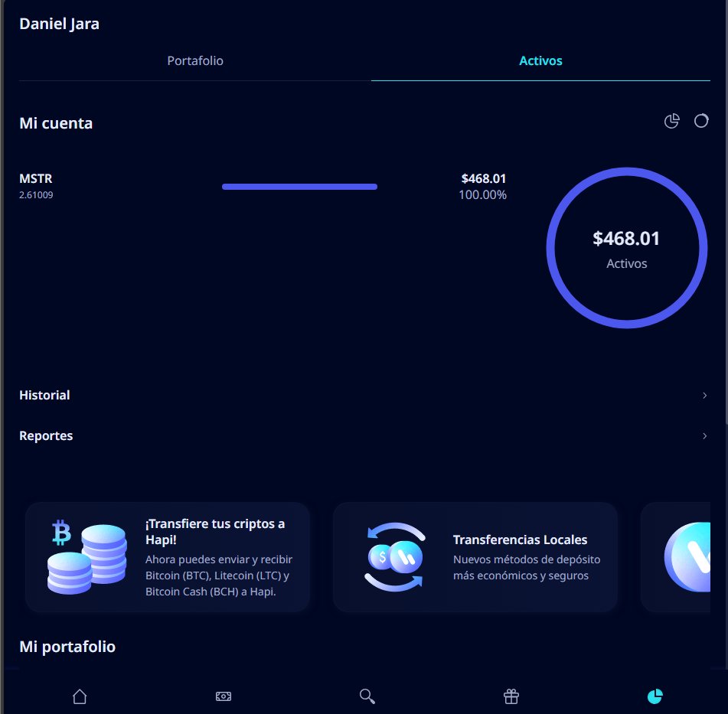The height and width of the screenshot is (714, 728).
Task: Click the 100.00% allocation value
Action: pos(482,195)
